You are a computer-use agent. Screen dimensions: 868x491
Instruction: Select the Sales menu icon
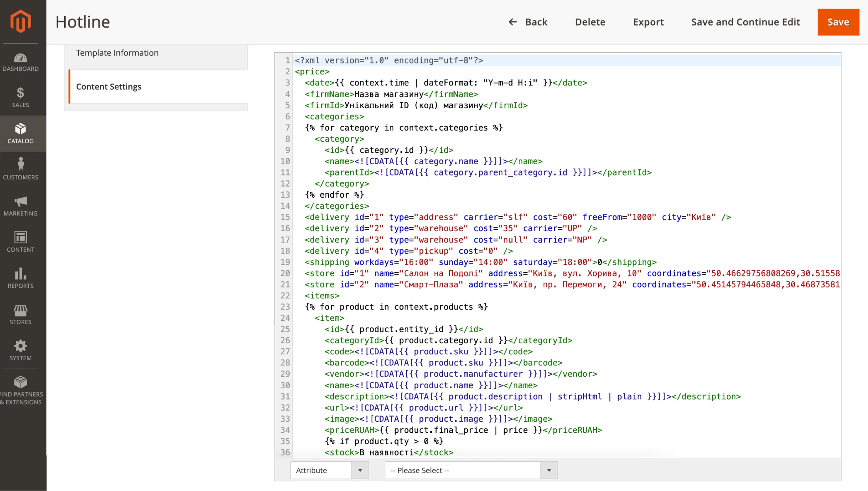(x=20, y=96)
